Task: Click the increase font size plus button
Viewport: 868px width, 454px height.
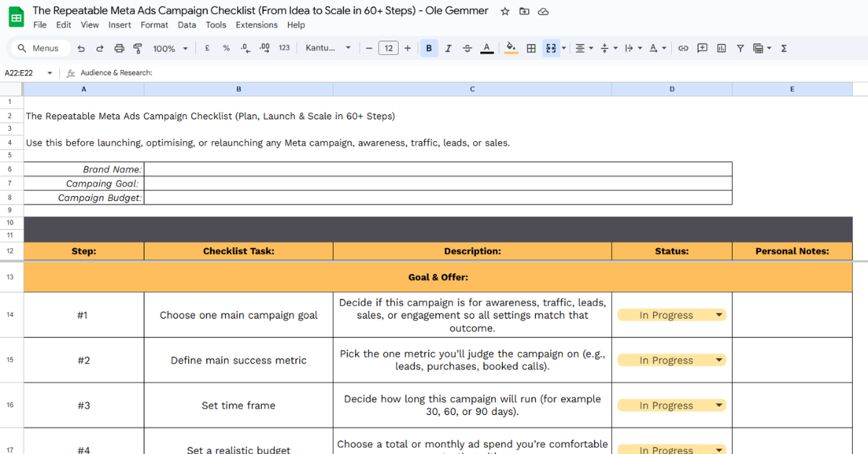Action: pyautogui.click(x=408, y=48)
